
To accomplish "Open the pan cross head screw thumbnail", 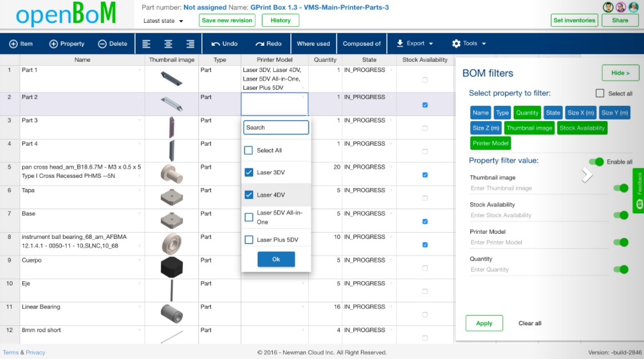I will pyautogui.click(x=171, y=174).
